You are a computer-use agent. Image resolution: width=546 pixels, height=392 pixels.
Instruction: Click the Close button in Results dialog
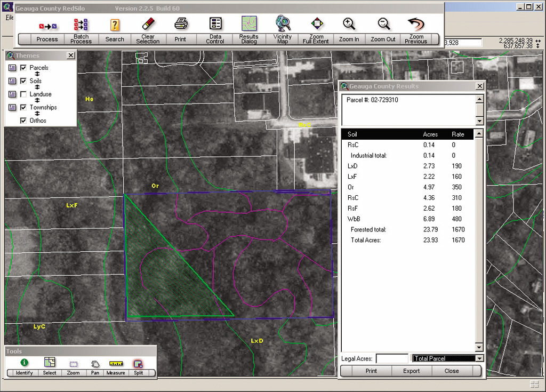452,371
